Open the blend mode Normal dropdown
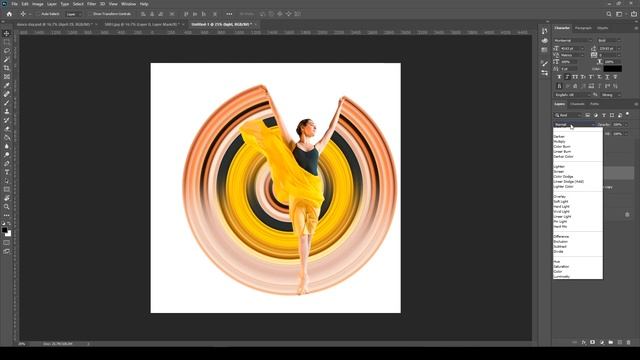This screenshot has width=640, height=360. tap(574, 124)
